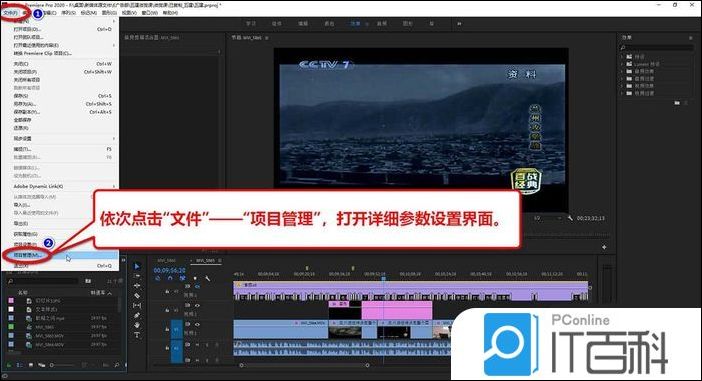Open the program monitor button editor plus

point(604,247)
